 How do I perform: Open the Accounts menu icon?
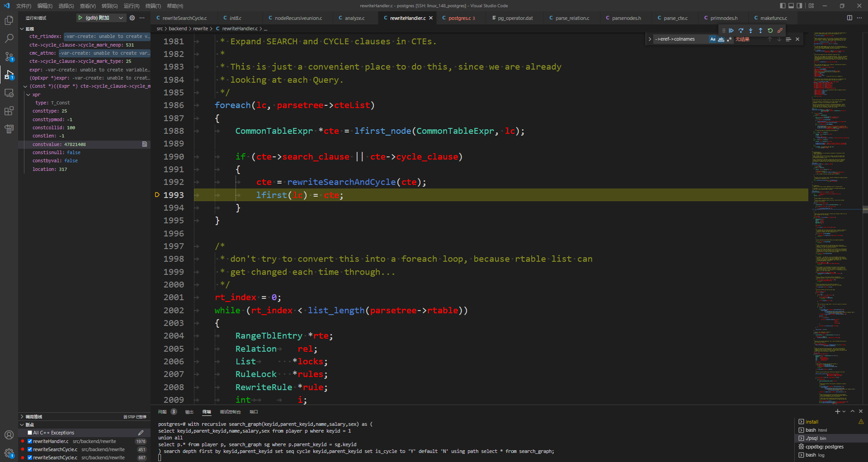[x=9, y=435]
